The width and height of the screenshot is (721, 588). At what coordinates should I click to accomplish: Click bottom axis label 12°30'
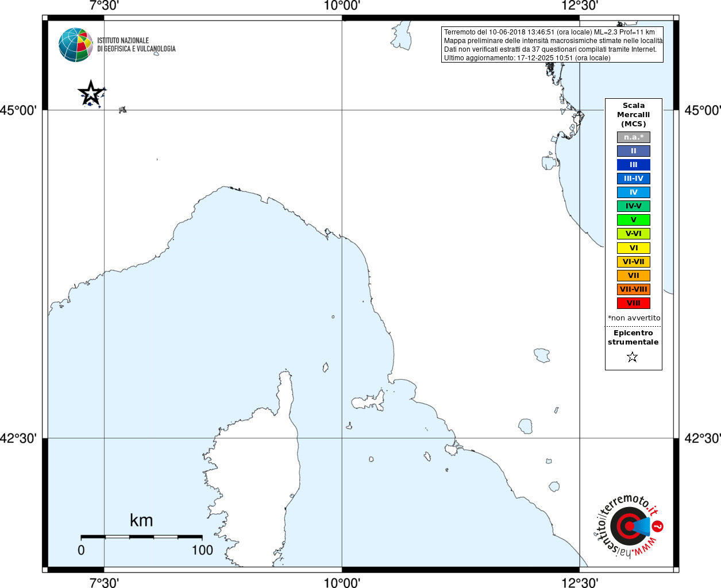pos(580,583)
